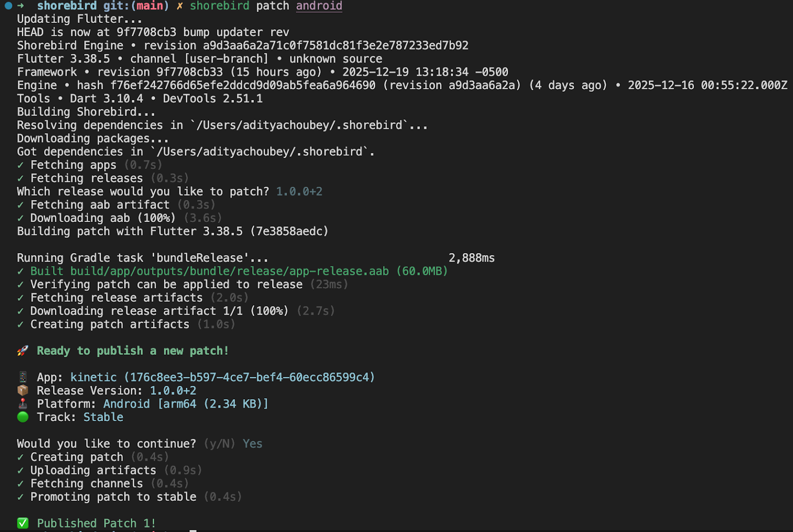Click the green 'Built build/app/outputs' path line
793x532 pixels.
[232, 271]
